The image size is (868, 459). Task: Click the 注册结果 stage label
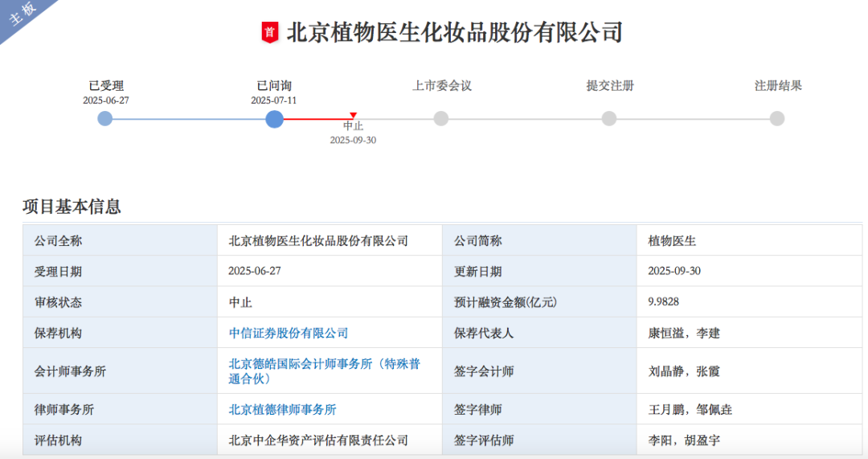[777, 86]
